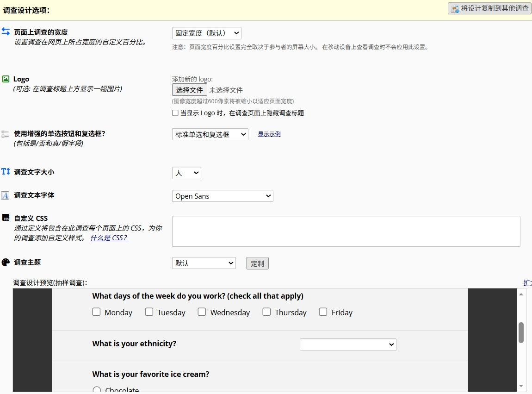Click into the 自定义 CSS text area
Image resolution: width=532 pixels, height=394 pixels.
click(x=346, y=231)
